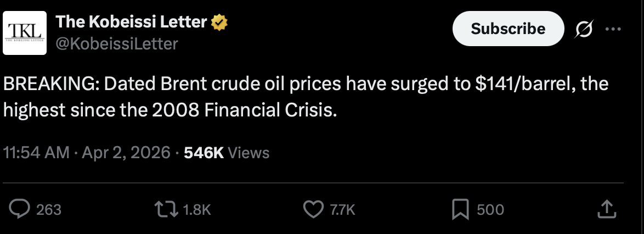Open the three-dot more options menu
644x234 pixels.
click(613, 29)
